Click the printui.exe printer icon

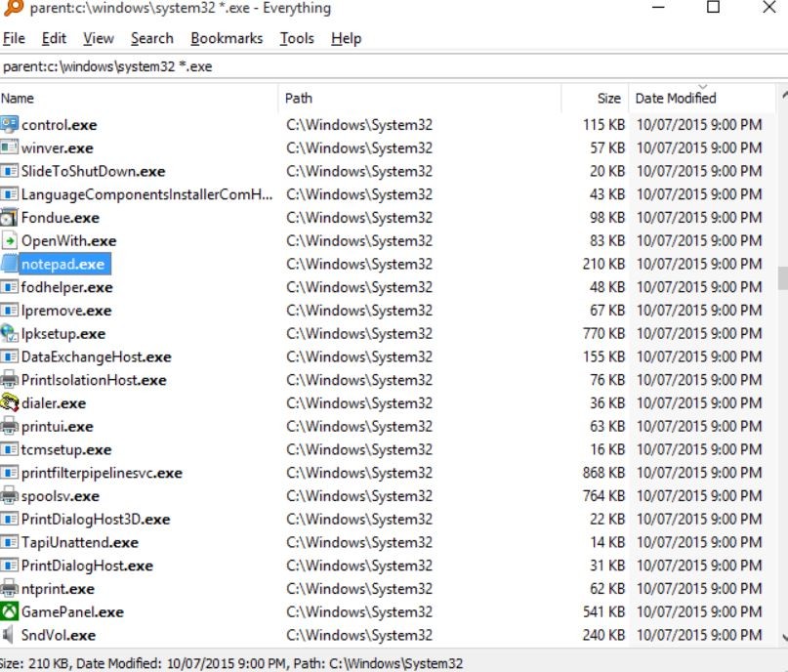click(x=9, y=426)
